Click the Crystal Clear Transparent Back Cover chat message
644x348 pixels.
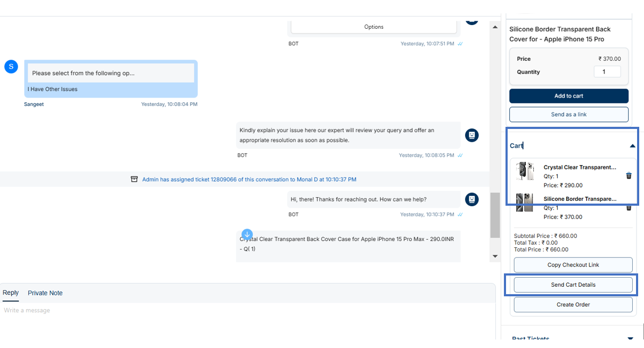[x=348, y=246]
